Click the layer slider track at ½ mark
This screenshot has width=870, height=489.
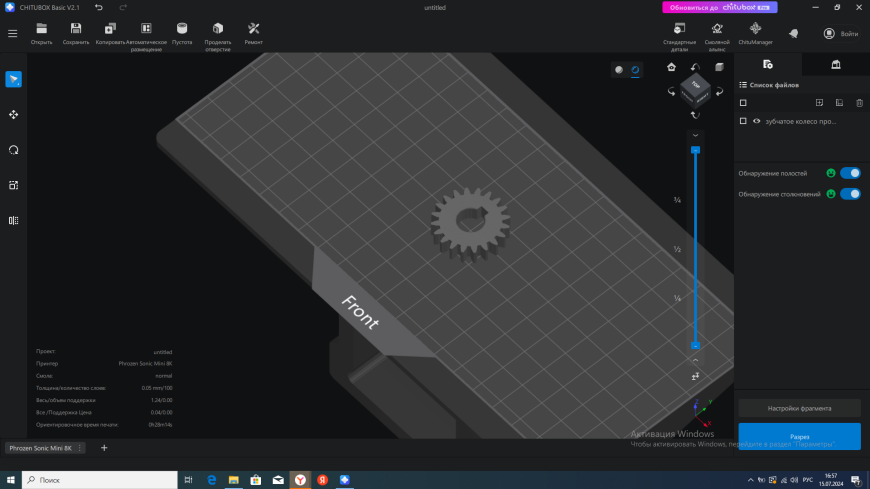point(695,249)
